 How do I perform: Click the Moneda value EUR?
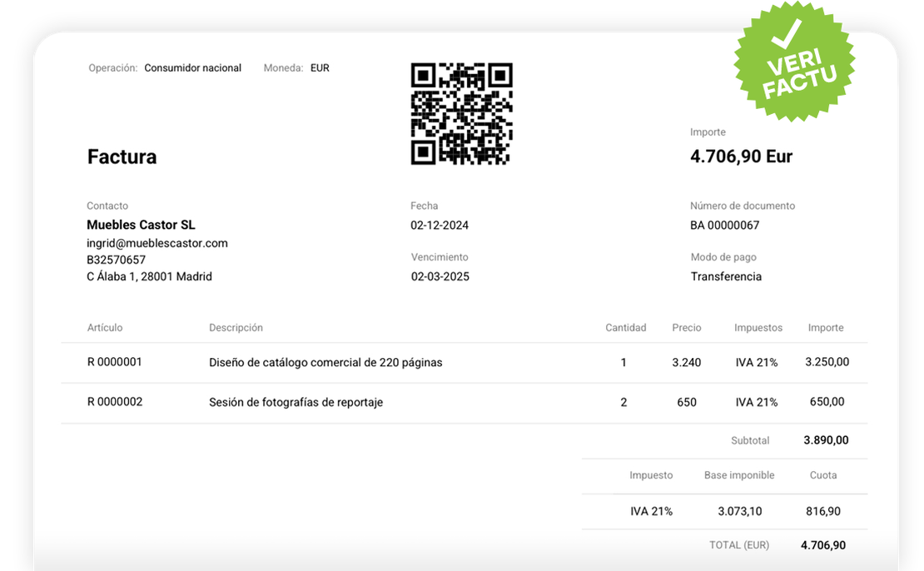pos(320,68)
